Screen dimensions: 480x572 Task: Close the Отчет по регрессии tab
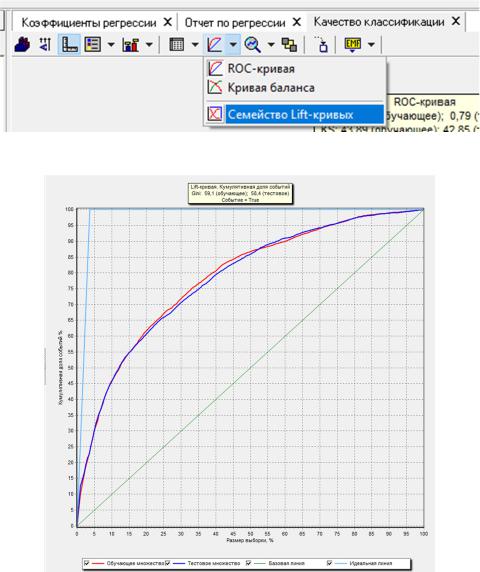point(297,22)
